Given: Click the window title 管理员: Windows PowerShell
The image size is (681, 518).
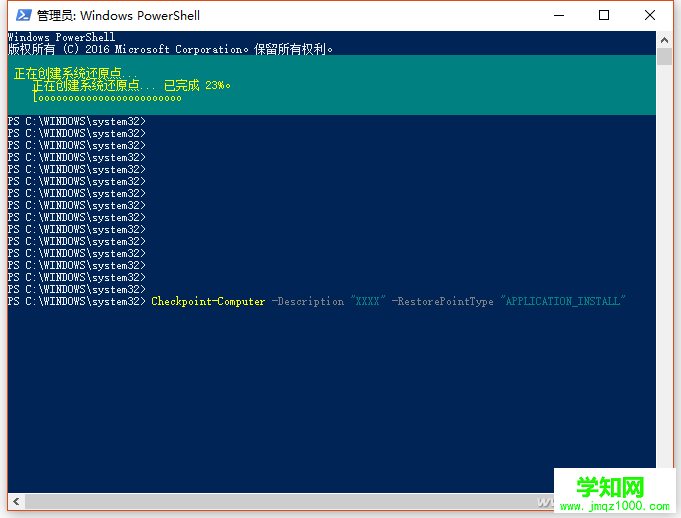Looking at the screenshot, I should click(x=118, y=16).
